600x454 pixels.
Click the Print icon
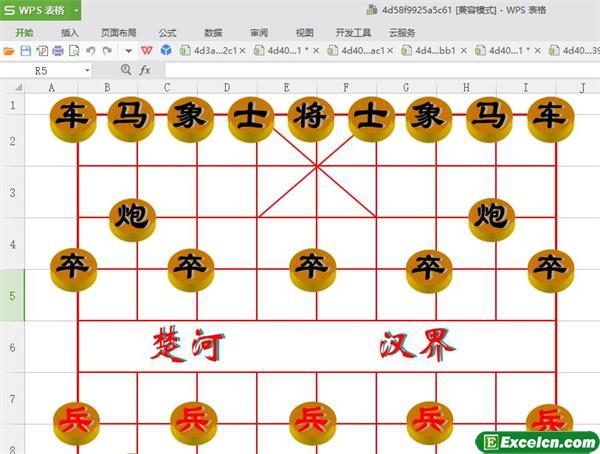point(58,51)
